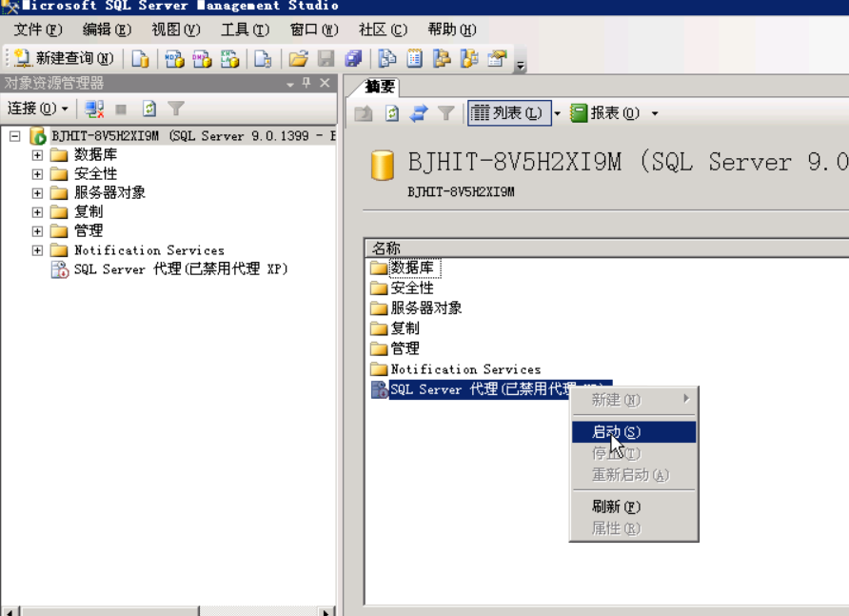
Task: Open dropdown arrow next to 报表 button
Action: [655, 113]
